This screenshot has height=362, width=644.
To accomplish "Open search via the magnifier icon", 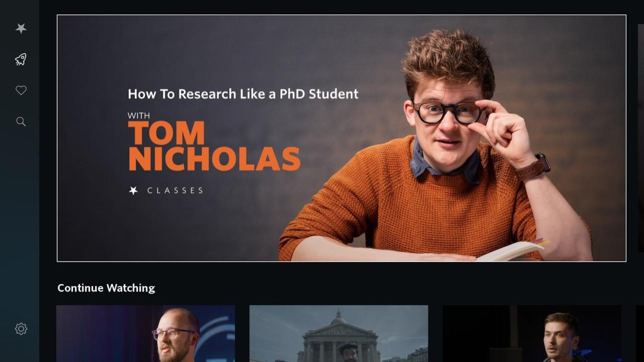I will (x=21, y=122).
